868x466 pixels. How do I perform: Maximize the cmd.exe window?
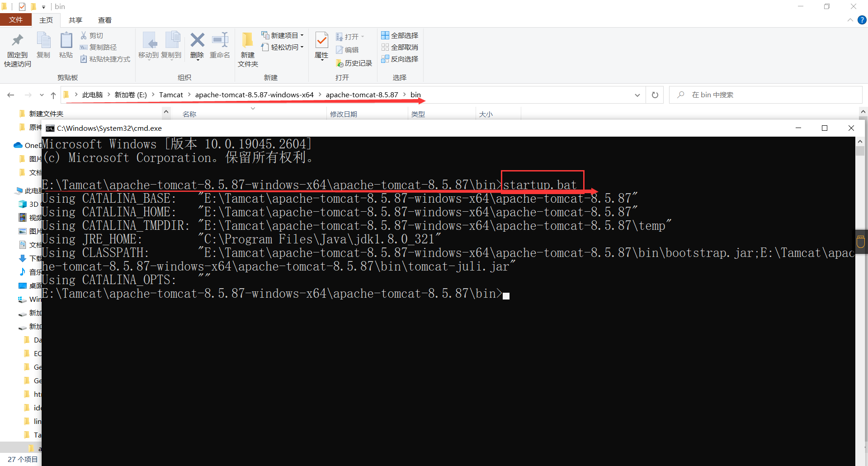825,128
